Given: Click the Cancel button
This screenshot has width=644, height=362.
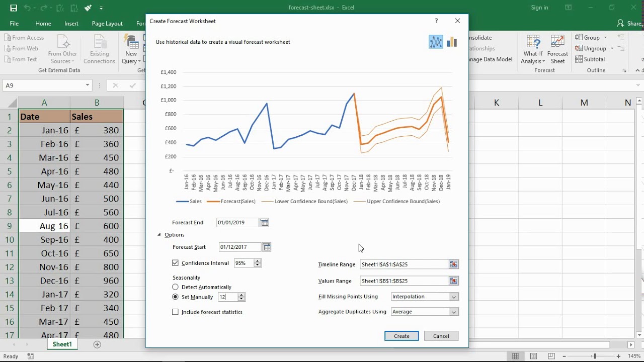Looking at the screenshot, I should tap(441, 336).
